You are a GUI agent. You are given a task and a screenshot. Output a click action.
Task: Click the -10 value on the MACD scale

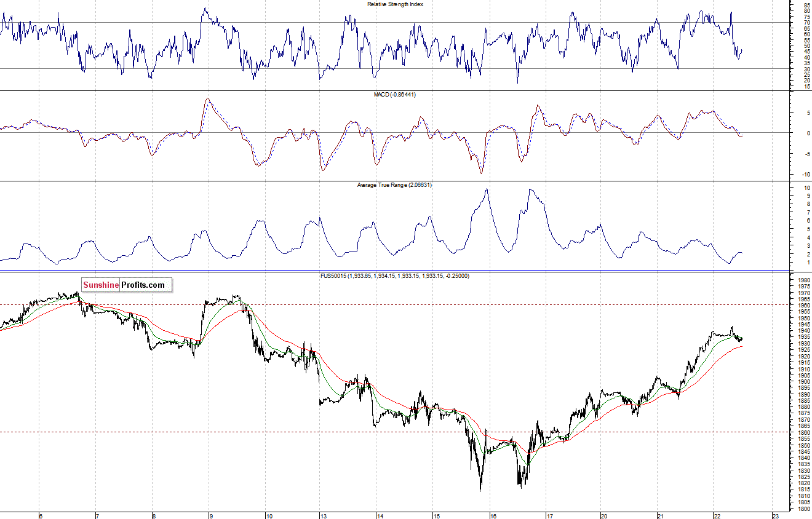[805, 175]
